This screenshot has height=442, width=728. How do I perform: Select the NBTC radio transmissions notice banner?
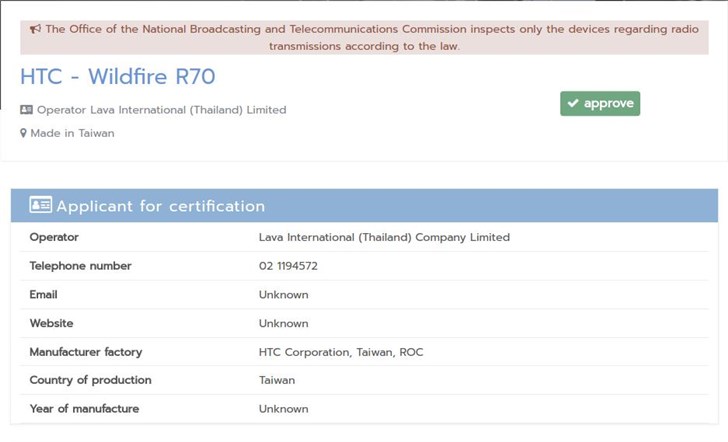click(364, 38)
